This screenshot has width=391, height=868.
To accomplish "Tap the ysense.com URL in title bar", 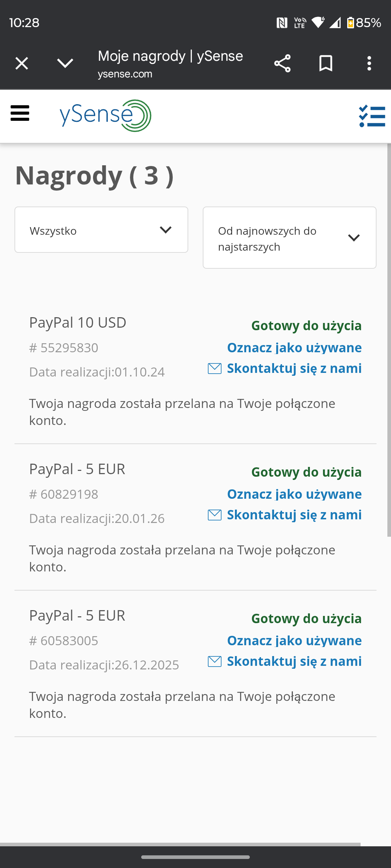I will 125,74.
